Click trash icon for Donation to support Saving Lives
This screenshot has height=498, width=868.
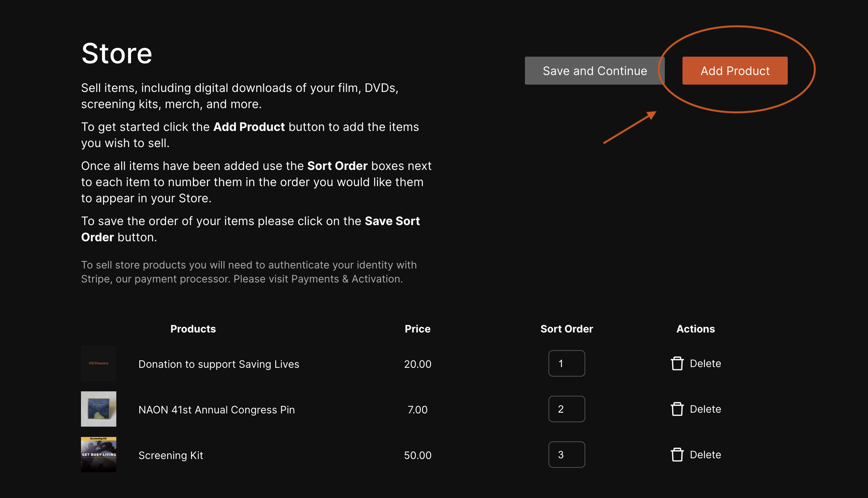[677, 363]
